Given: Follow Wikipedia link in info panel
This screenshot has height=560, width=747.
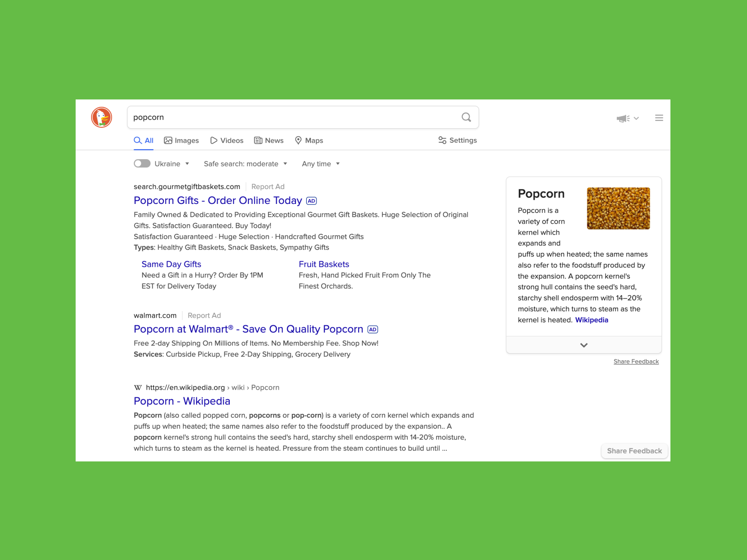Looking at the screenshot, I should [592, 320].
